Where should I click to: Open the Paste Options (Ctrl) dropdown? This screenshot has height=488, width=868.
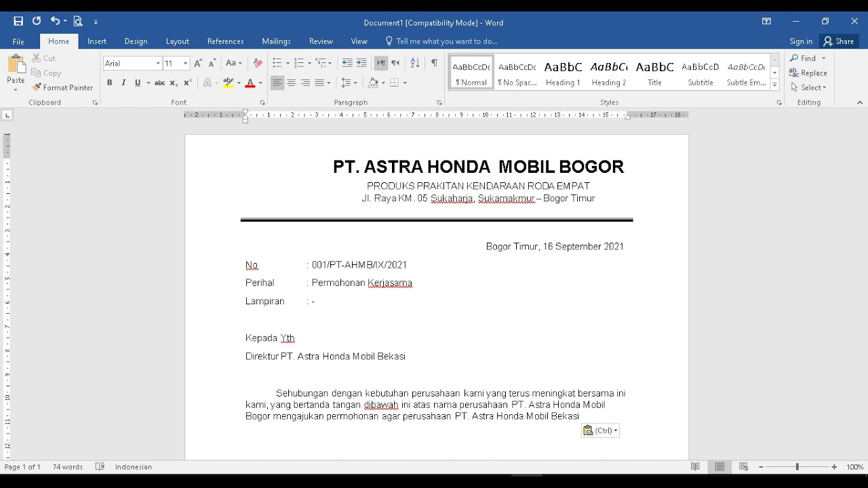(x=601, y=430)
